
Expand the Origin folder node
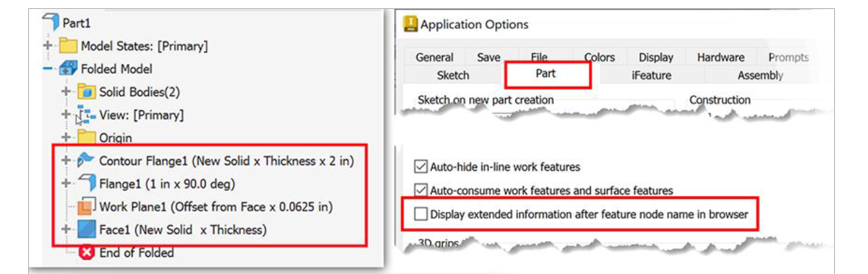click(66, 138)
